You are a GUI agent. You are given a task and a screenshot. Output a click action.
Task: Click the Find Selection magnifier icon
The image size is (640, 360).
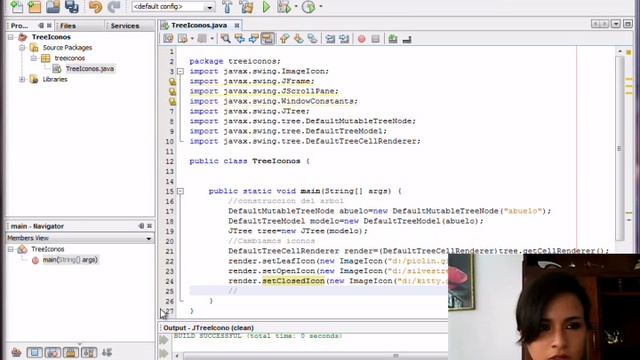225,39
